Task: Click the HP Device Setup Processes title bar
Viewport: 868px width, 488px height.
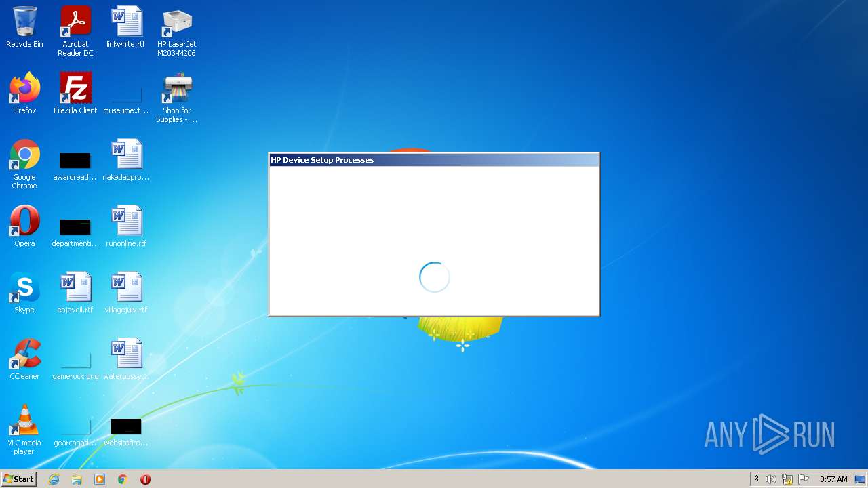Action: click(x=434, y=160)
